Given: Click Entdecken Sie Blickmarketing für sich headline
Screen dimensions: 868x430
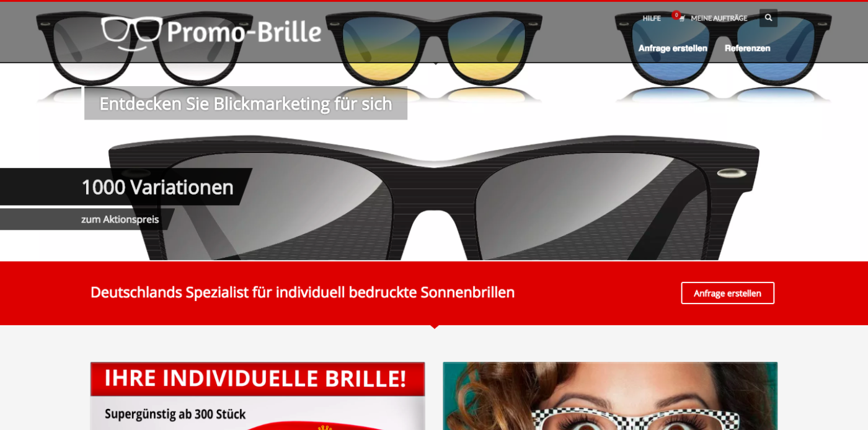Looking at the screenshot, I should (x=246, y=103).
